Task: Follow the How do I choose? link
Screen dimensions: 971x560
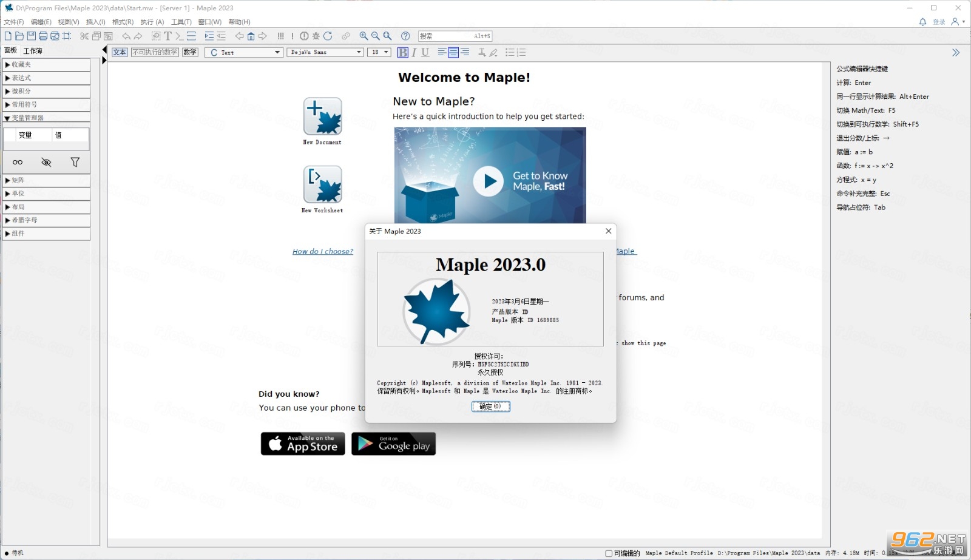Action: [x=323, y=251]
